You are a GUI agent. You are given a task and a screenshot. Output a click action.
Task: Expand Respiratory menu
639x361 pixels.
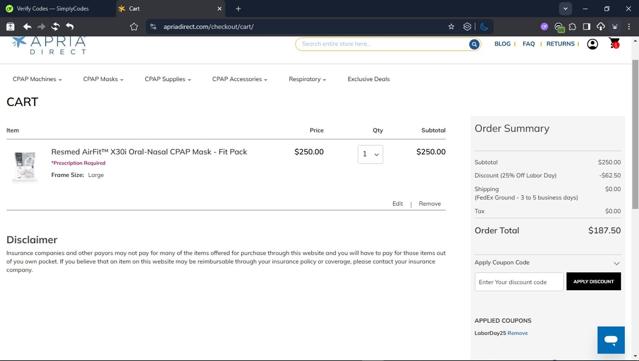[x=307, y=79]
